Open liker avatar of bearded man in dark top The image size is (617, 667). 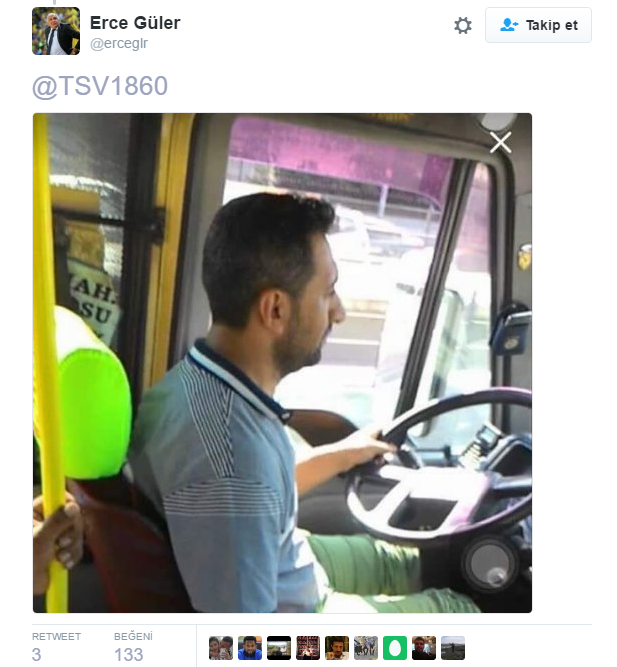(424, 648)
